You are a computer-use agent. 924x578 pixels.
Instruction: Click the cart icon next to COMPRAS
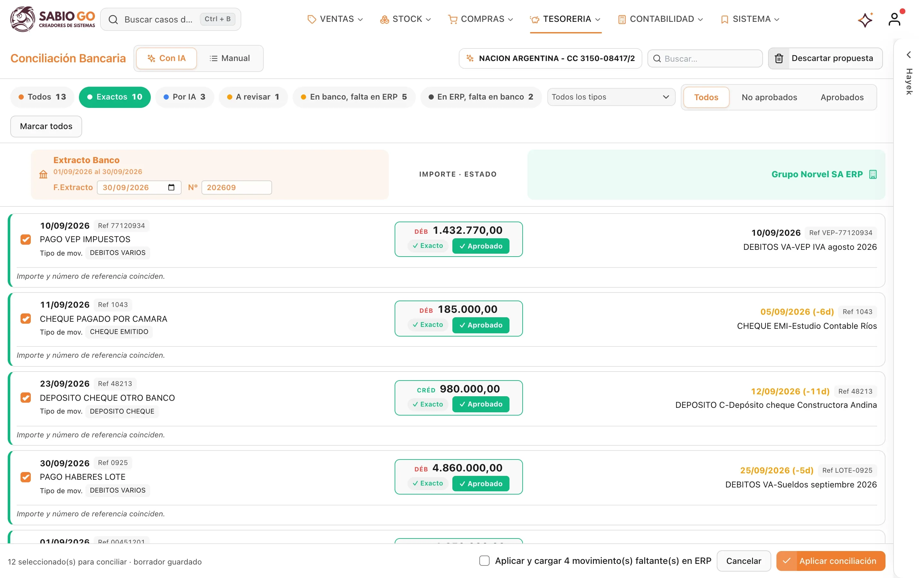[452, 19]
